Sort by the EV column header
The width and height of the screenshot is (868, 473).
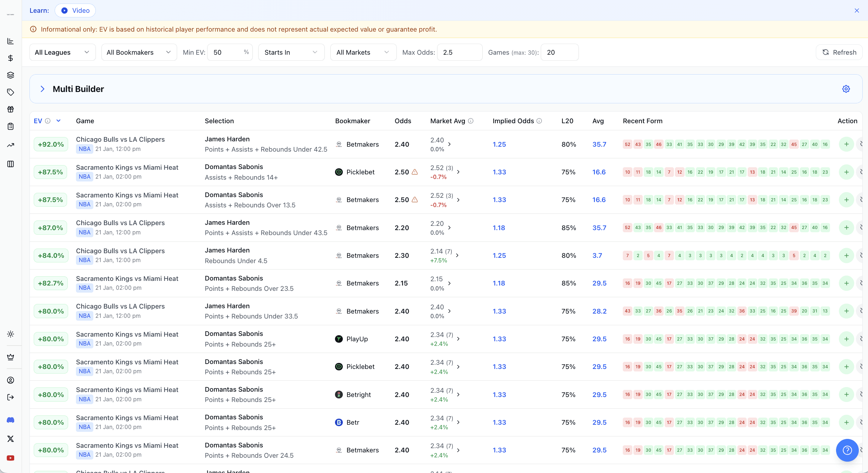38,121
